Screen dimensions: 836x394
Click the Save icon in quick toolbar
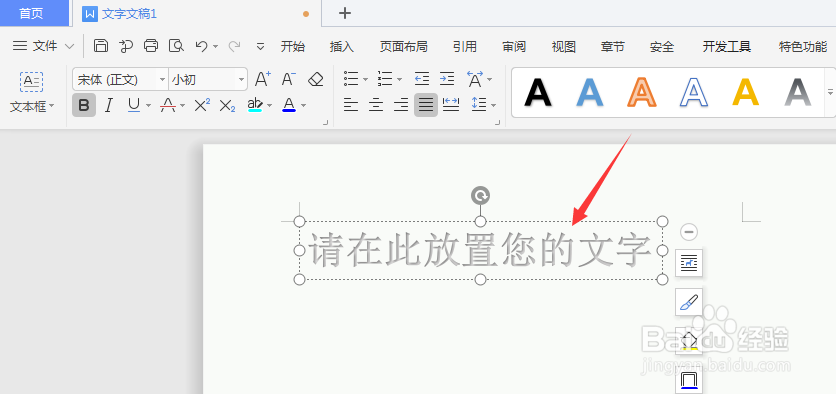(101, 46)
